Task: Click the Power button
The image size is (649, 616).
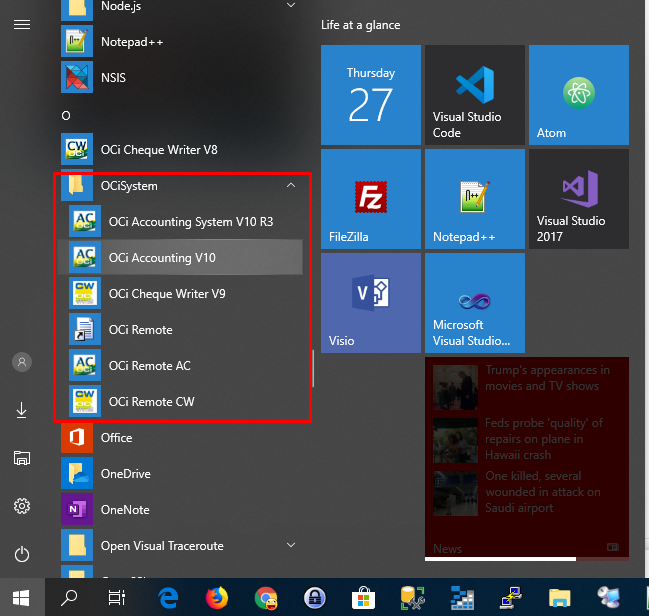Action: [22, 554]
